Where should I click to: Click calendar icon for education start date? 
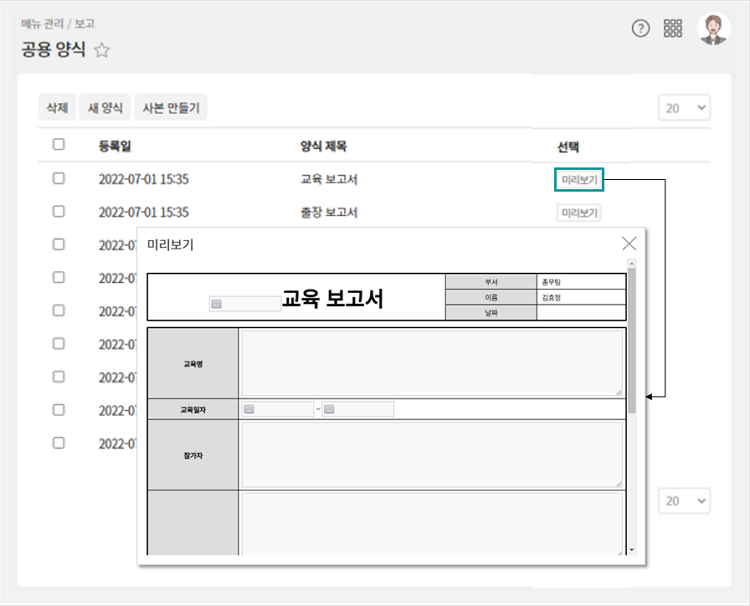point(250,409)
